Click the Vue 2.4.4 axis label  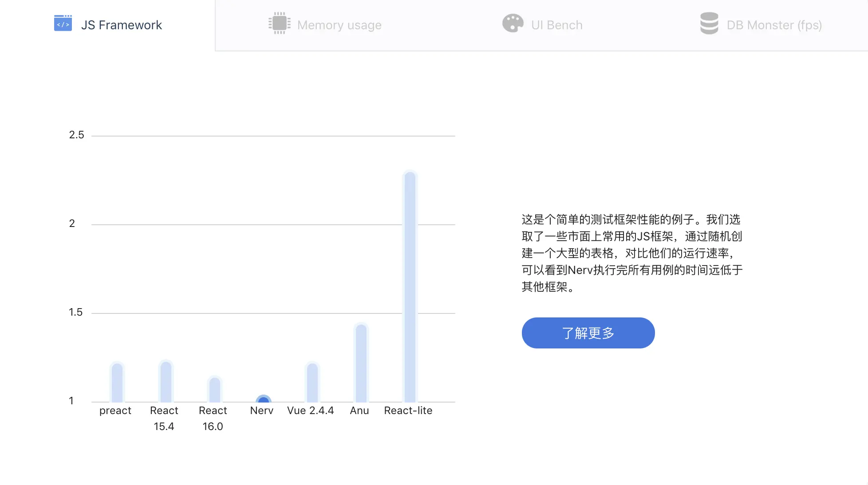click(311, 411)
